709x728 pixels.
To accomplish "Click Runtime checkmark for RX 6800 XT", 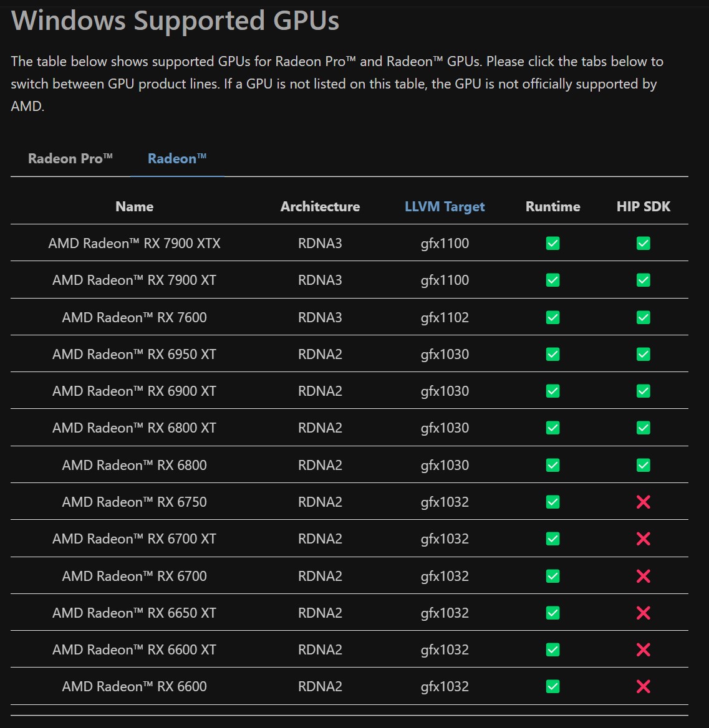I will tap(553, 428).
